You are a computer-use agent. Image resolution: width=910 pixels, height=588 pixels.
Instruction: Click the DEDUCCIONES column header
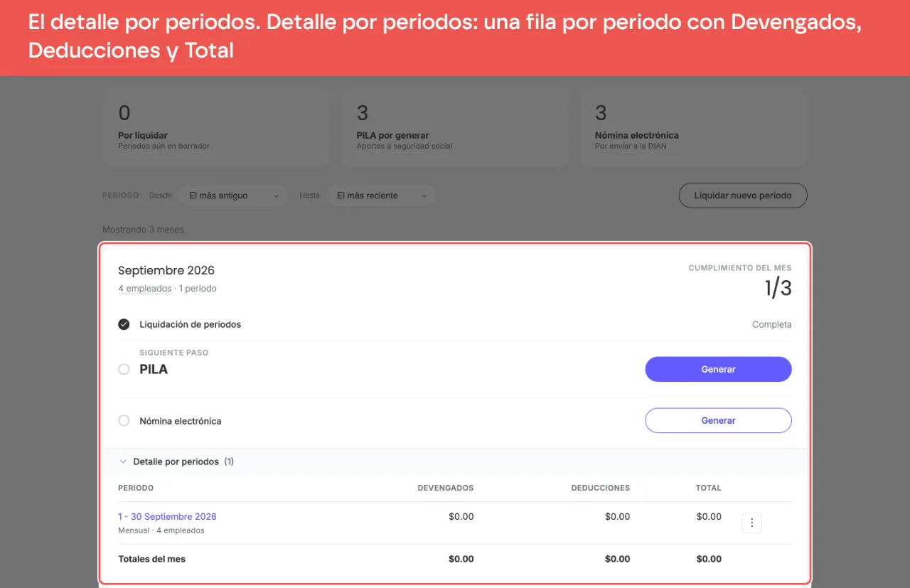pyautogui.click(x=600, y=488)
